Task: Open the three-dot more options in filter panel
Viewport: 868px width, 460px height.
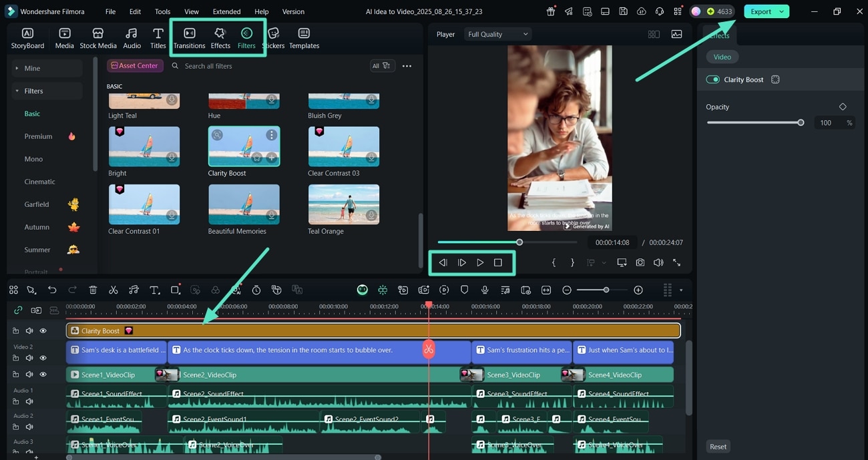Action: 407,66
